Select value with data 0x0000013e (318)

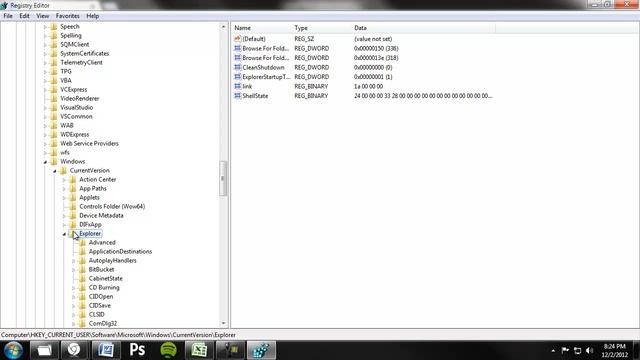coord(376,58)
